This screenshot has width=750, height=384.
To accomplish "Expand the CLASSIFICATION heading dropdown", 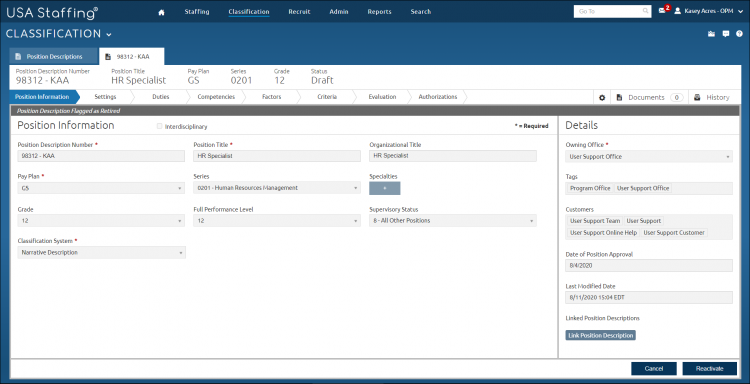I will (109, 35).
